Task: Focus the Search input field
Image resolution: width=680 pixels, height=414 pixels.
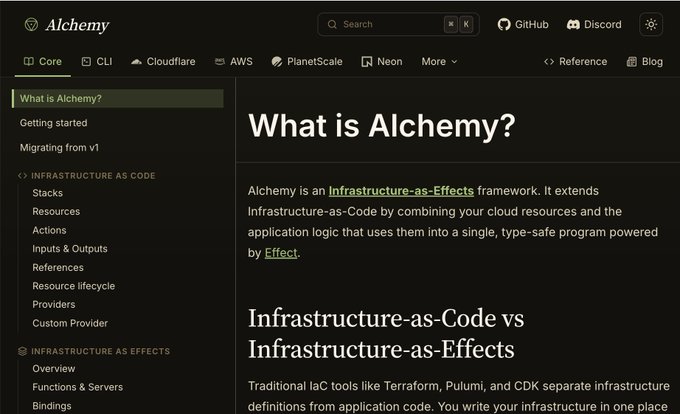Action: tap(399, 24)
